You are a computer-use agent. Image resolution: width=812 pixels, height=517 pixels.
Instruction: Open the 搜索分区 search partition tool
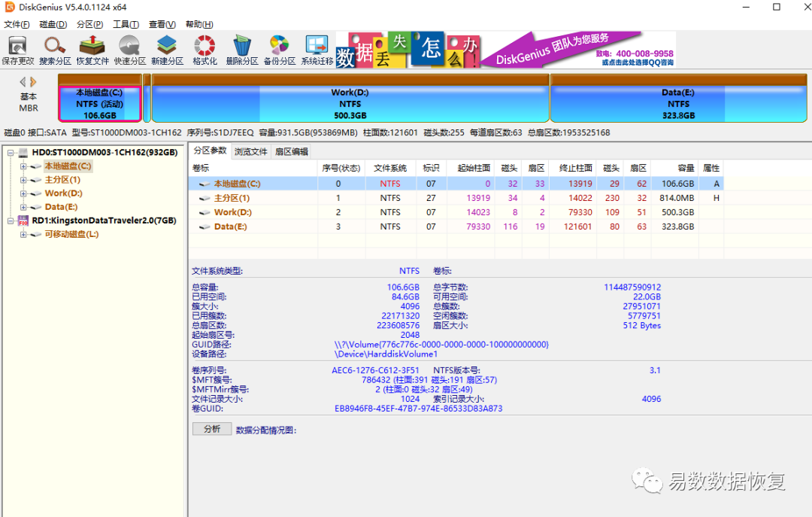(55, 50)
